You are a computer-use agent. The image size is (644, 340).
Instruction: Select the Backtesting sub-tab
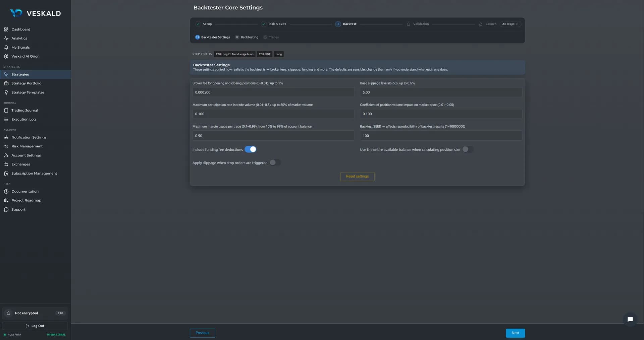tap(247, 37)
